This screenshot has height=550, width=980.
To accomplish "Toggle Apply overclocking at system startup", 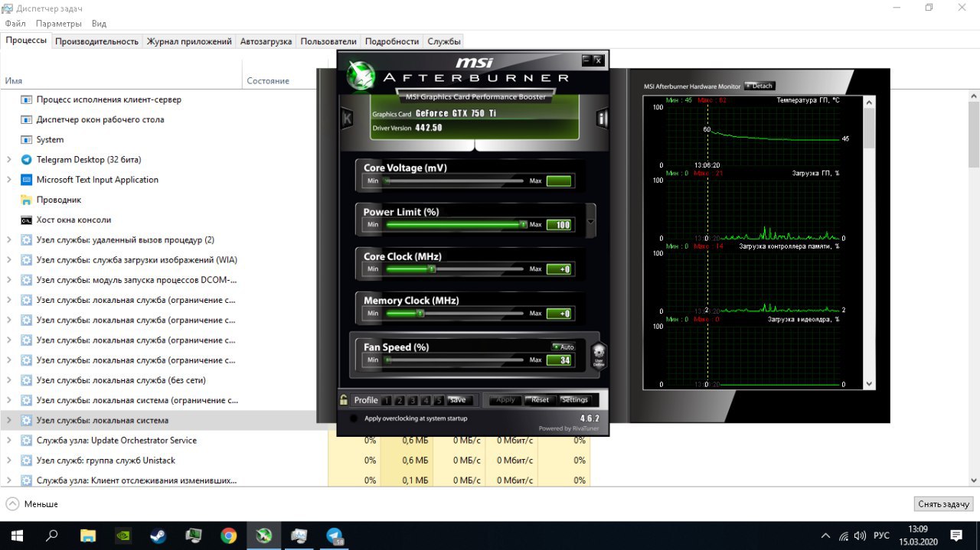I will pos(354,418).
